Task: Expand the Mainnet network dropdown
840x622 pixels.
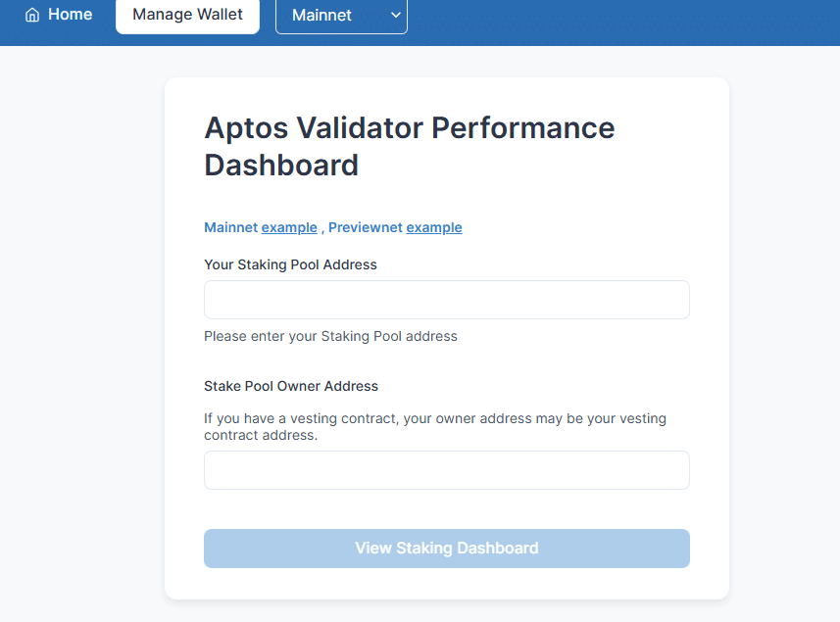Action: 341,15
